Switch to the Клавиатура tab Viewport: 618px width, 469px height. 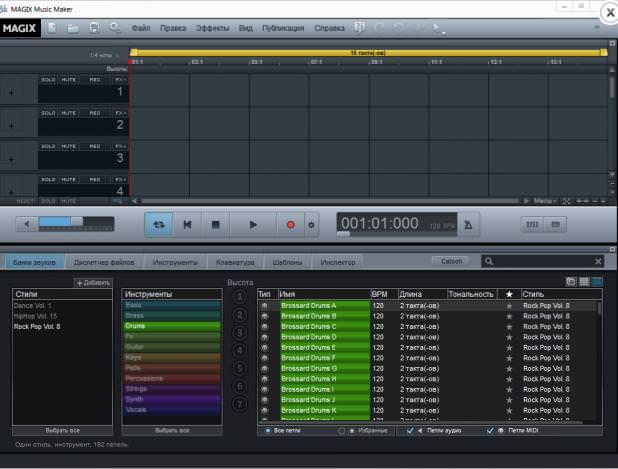235,262
